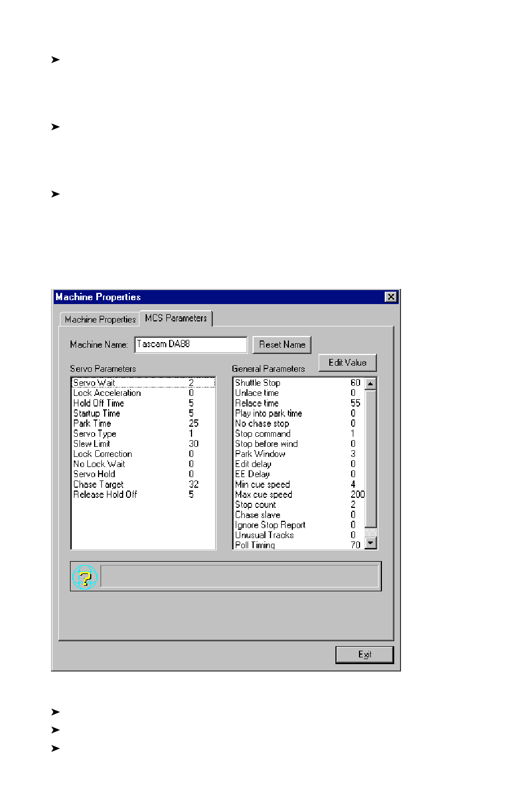Focus the Machine Name input field
The height and width of the screenshot is (789, 532).
click(191, 344)
